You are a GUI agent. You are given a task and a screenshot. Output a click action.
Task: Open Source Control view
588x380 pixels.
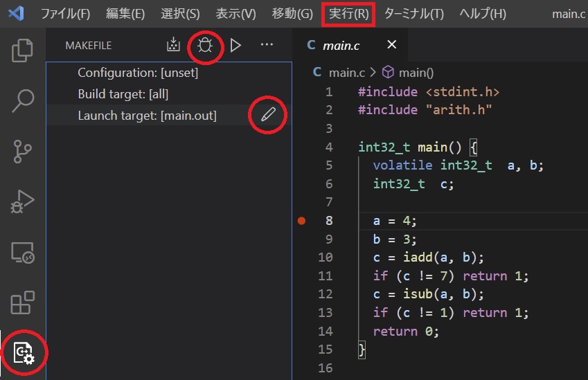[x=22, y=152]
